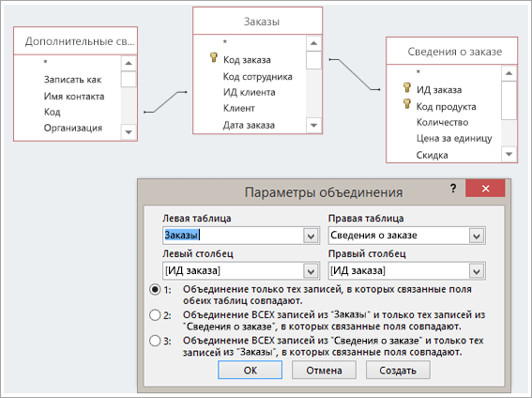This screenshot has height=398, width=532.
Task: Click the Создать button
Action: (x=398, y=370)
